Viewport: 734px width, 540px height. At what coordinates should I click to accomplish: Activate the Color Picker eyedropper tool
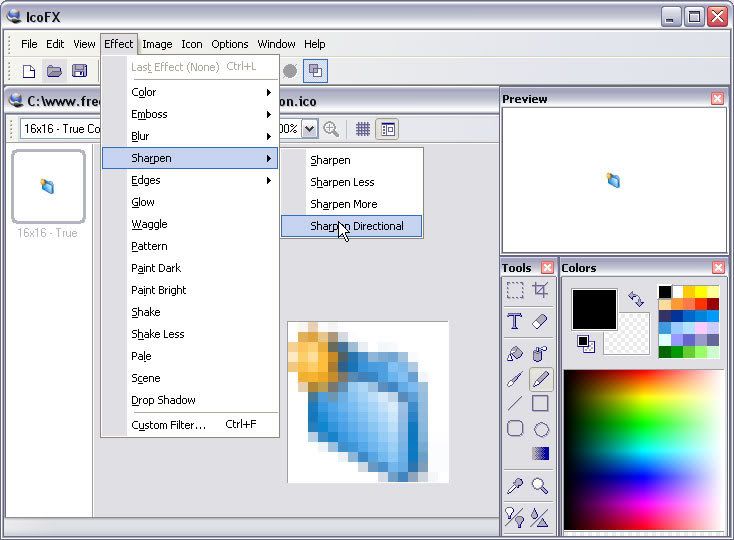tap(515, 486)
